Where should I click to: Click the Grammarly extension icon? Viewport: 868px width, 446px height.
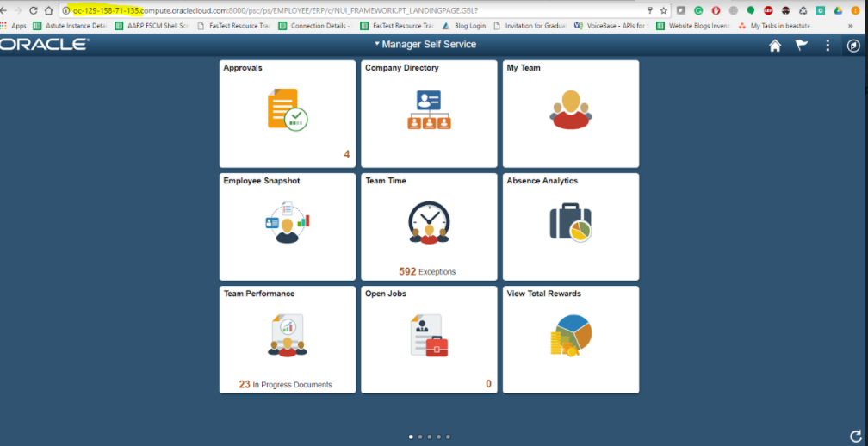(x=698, y=10)
